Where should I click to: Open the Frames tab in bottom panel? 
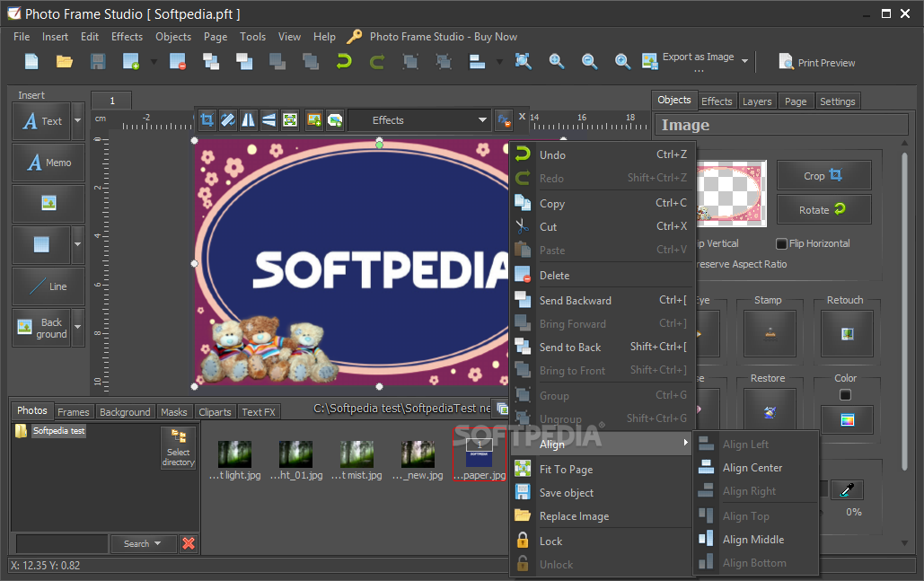(73, 412)
